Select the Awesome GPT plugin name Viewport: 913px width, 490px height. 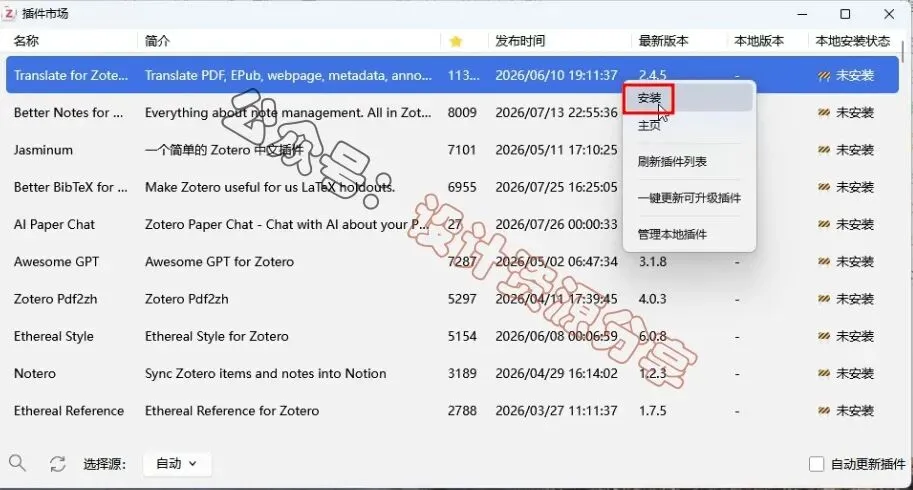[x=56, y=261]
